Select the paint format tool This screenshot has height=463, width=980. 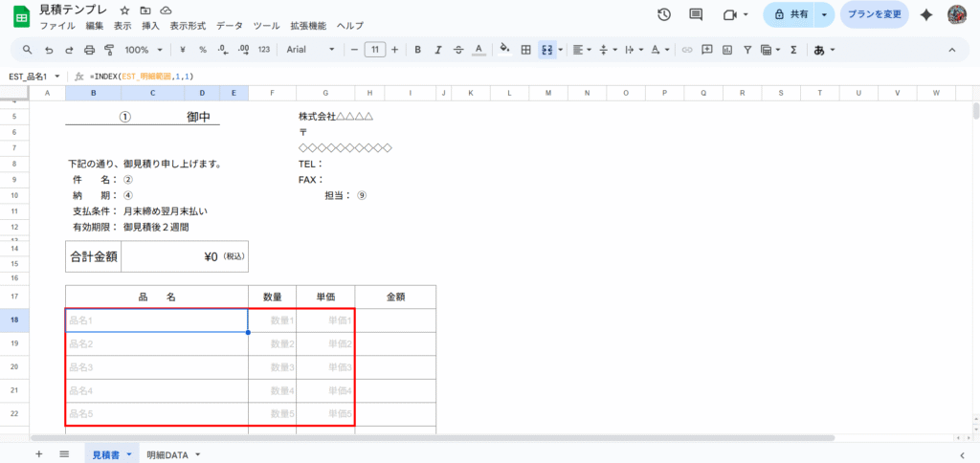(x=109, y=49)
